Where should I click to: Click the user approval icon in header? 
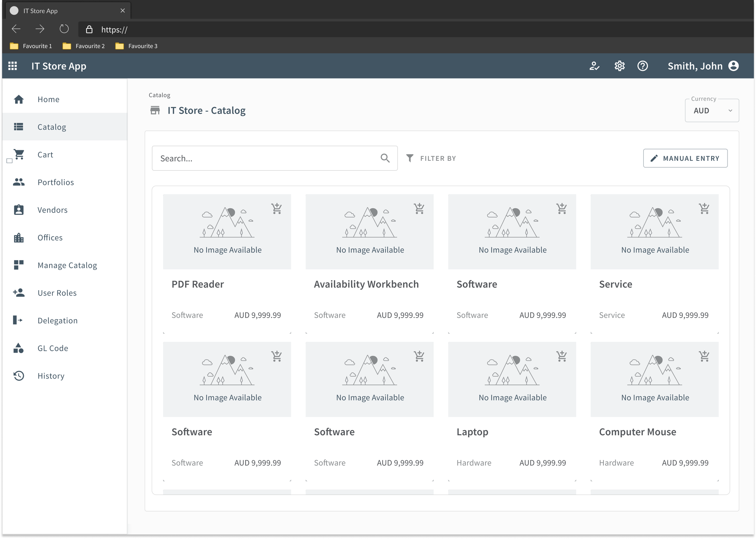tap(594, 66)
